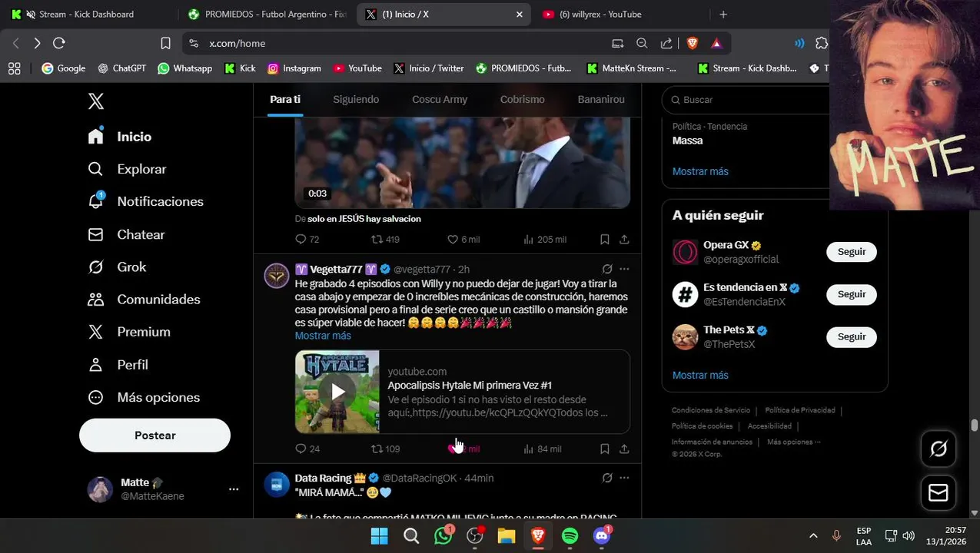
Task: Switch to Bananirou tab
Action: [601, 100]
